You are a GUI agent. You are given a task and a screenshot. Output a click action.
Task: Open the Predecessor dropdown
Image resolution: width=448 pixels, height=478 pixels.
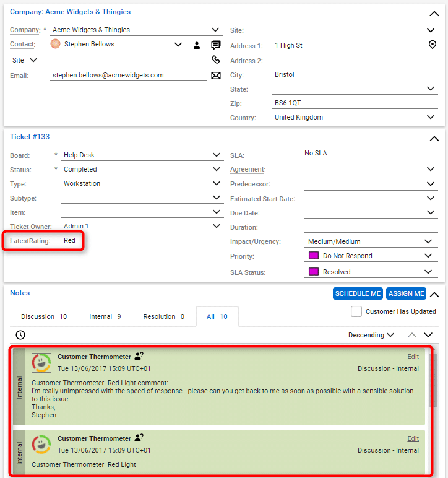(431, 184)
